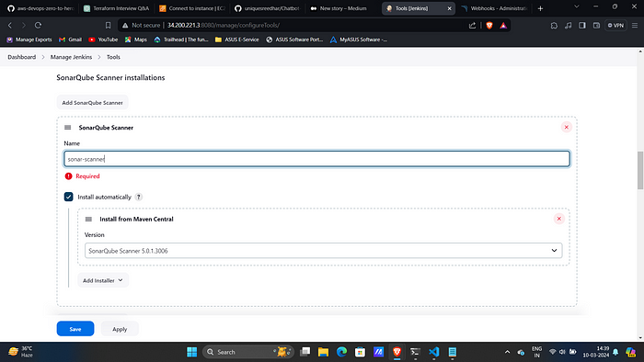Click the browser address bar
This screenshot has width=644, height=362.
(x=315, y=26)
